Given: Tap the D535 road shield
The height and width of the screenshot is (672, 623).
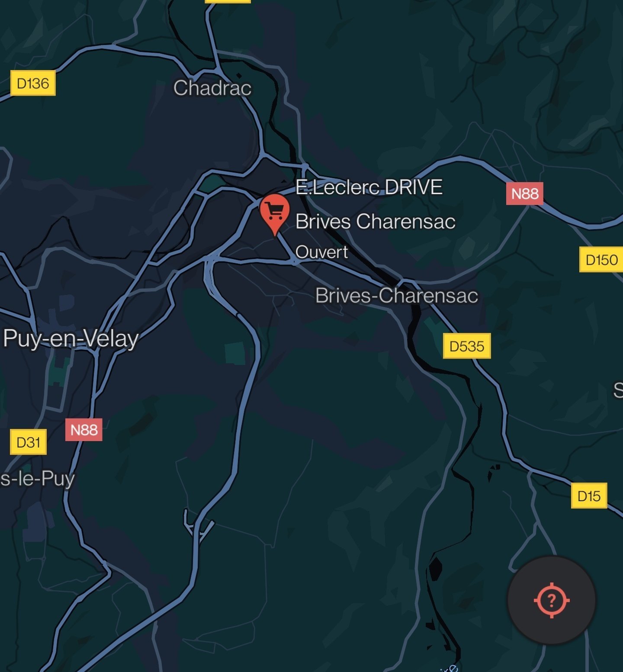Looking at the screenshot, I should [467, 346].
